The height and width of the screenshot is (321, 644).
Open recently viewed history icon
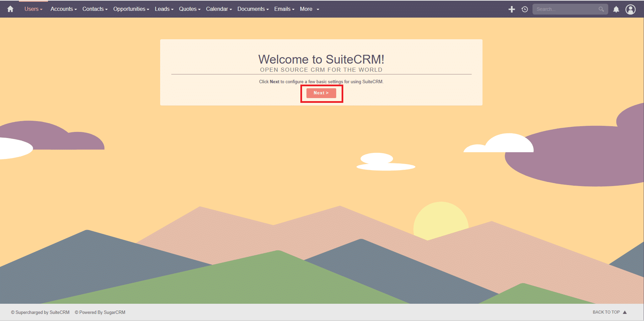524,9
